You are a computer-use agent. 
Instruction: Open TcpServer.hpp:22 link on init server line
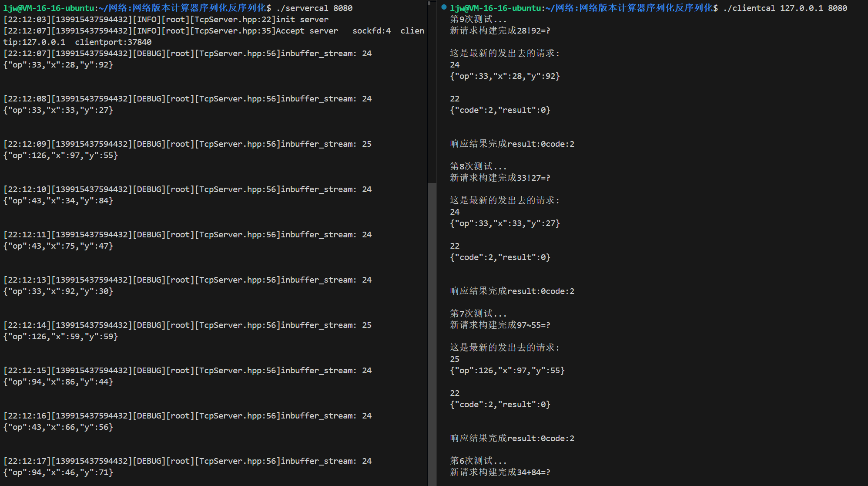232,20
